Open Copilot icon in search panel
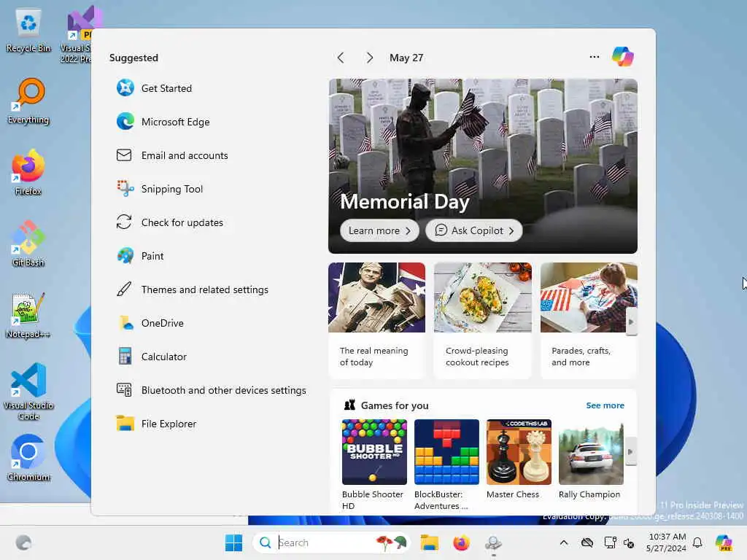The height and width of the screenshot is (560, 747). pyautogui.click(x=623, y=57)
